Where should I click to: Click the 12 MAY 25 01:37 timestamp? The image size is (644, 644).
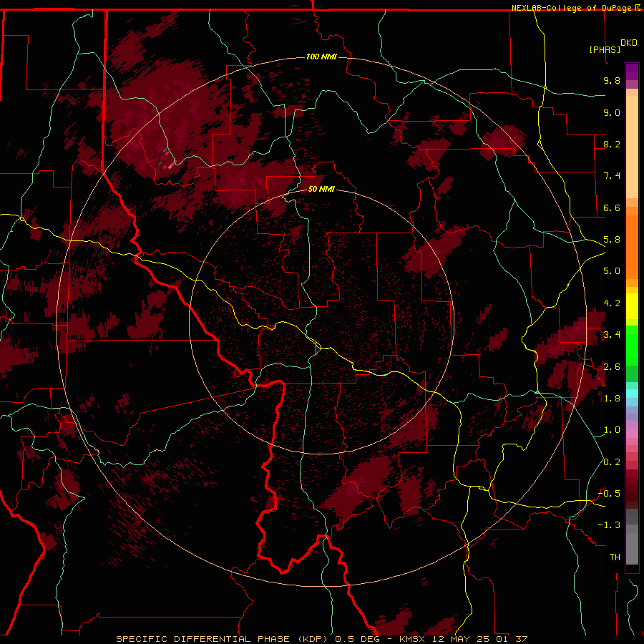[479, 639]
